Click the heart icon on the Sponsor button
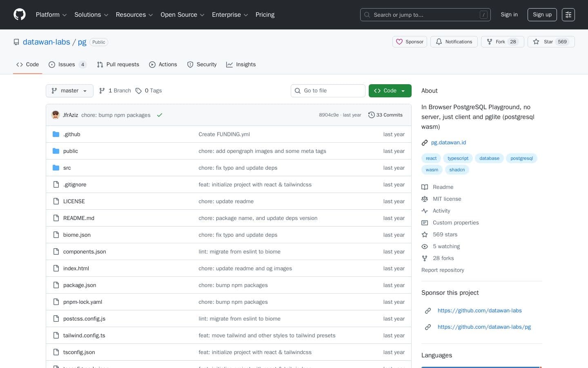The image size is (588, 368). click(x=400, y=42)
